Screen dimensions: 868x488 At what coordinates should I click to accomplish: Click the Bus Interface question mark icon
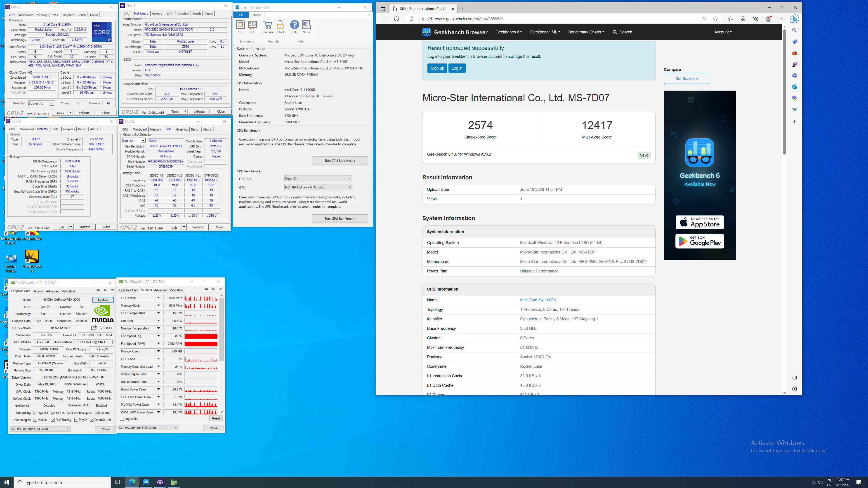(x=113, y=342)
